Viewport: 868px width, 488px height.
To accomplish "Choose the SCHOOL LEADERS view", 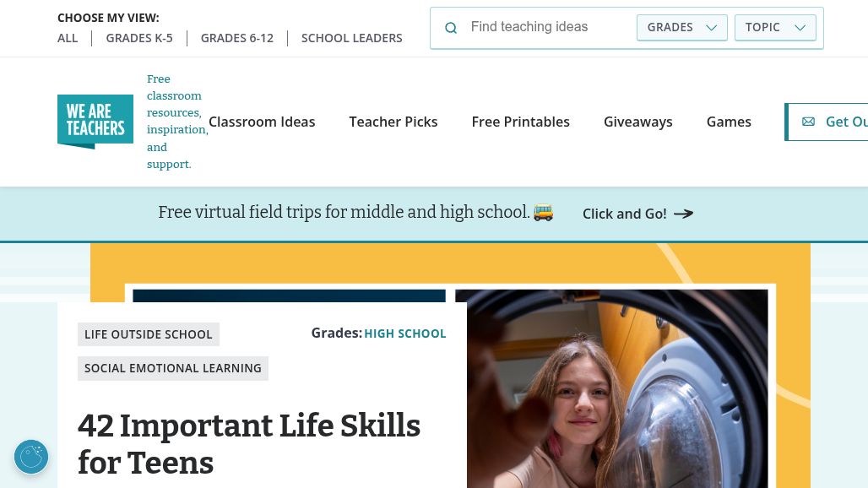I will click(x=352, y=38).
